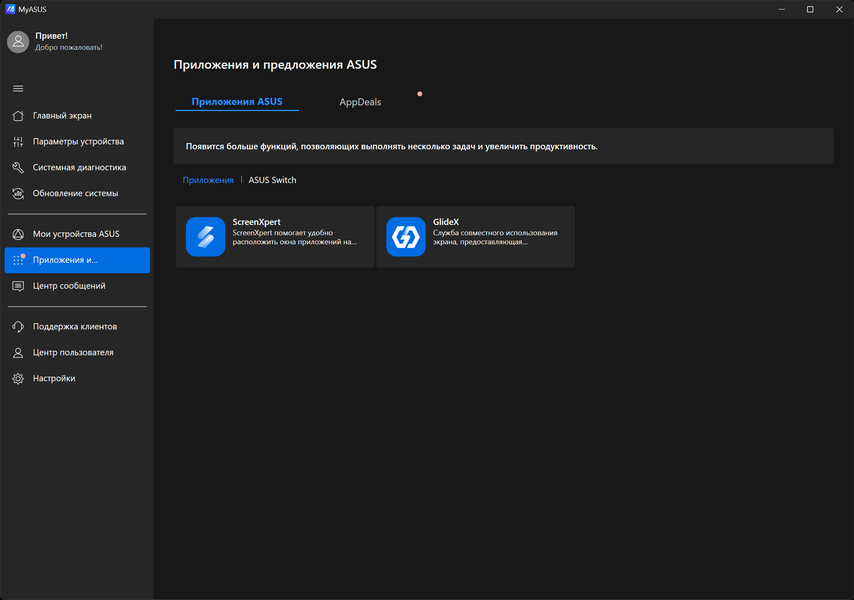Screen dimensions: 854x600
Task: Select the Приложения ASUS tab
Action: click(x=237, y=102)
